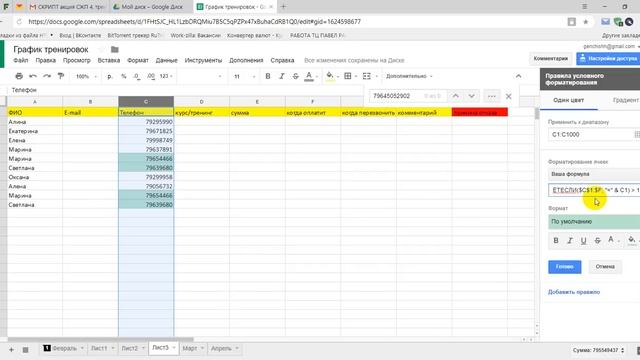640x360 pixels.
Task: Toggle italic in the main toolbar
Action: pos(282,76)
